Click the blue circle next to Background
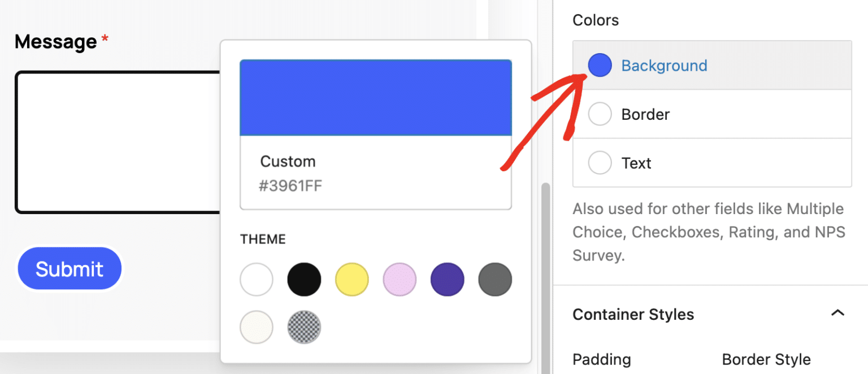The width and height of the screenshot is (868, 374). 600,65
